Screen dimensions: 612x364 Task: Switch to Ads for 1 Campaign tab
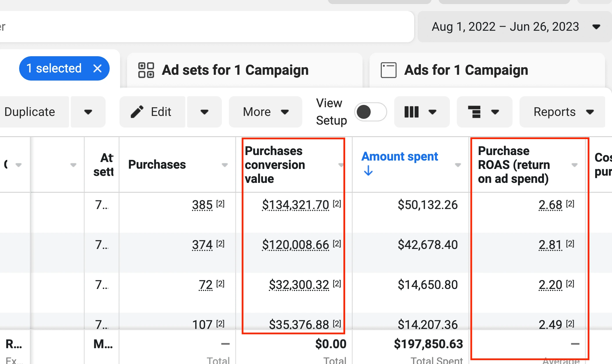point(487,70)
